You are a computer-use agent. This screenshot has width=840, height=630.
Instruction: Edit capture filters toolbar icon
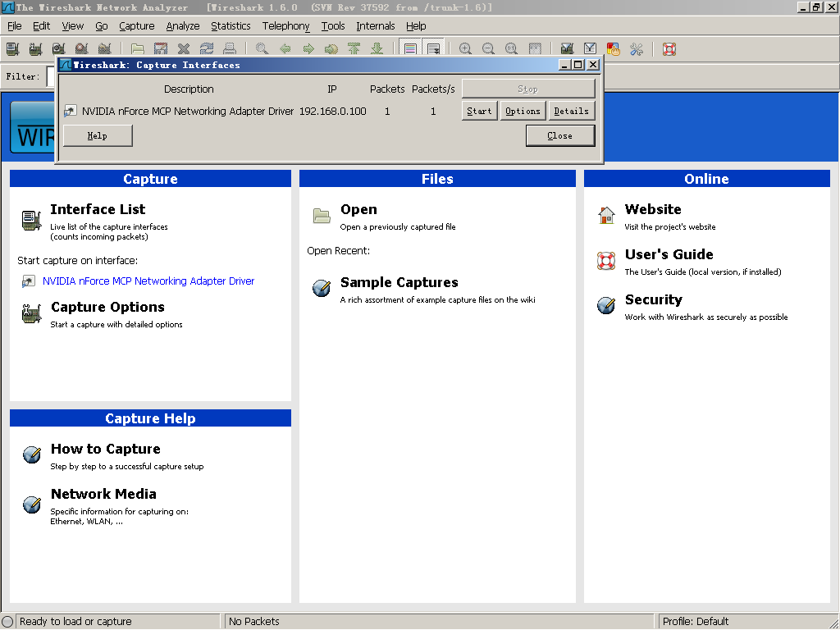click(567, 48)
